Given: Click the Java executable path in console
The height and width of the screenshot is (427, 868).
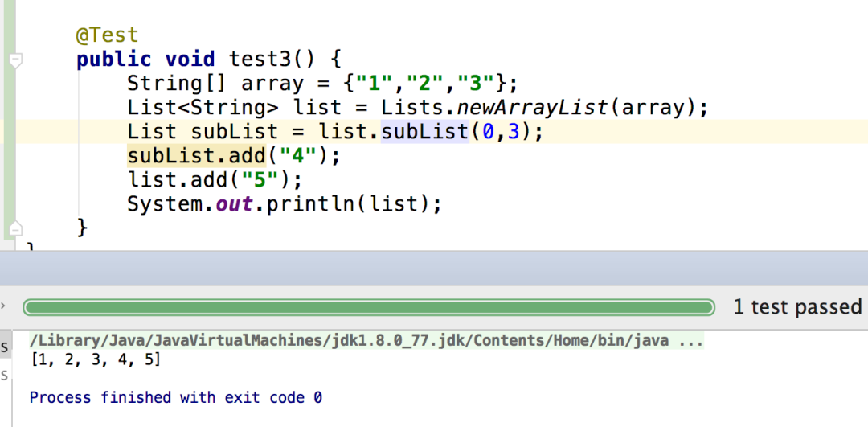Looking at the screenshot, I should [366, 341].
